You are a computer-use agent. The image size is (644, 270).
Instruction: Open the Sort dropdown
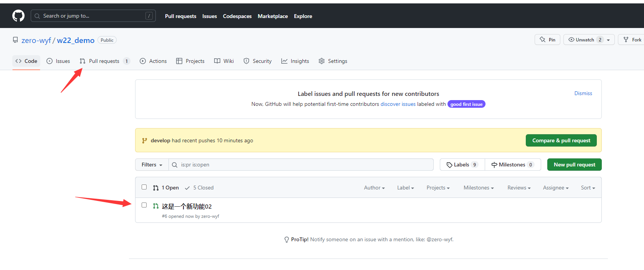coord(588,188)
